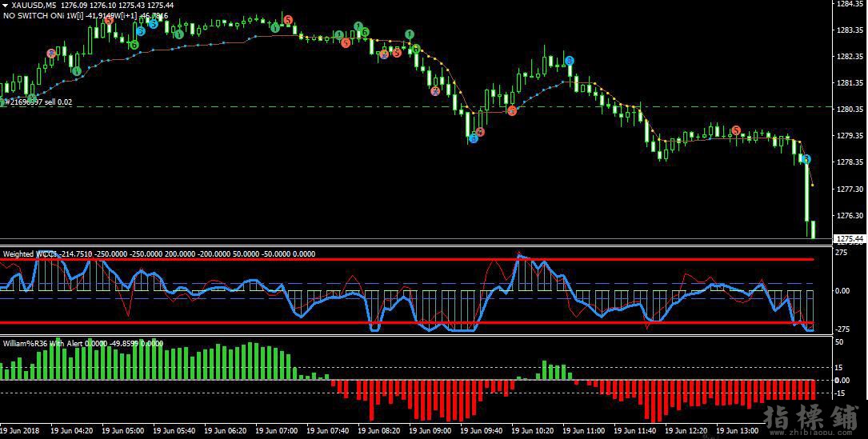Select the sell 0.02 order label
868x439 pixels.
(37, 102)
